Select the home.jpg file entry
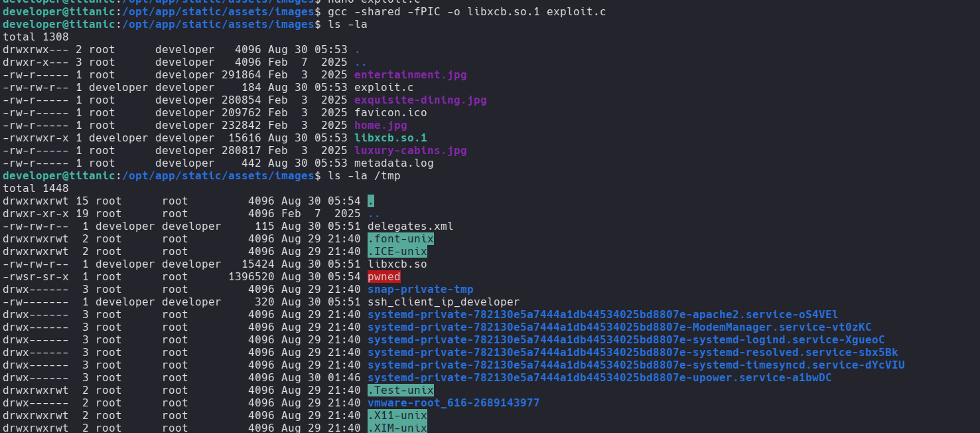This screenshot has width=980, height=433. (380, 126)
